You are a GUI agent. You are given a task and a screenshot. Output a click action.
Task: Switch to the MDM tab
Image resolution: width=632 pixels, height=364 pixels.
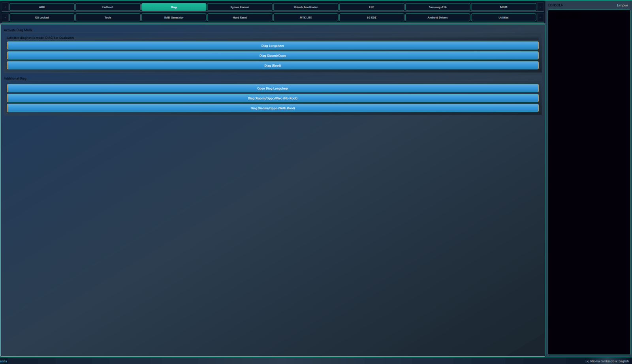tap(503, 7)
